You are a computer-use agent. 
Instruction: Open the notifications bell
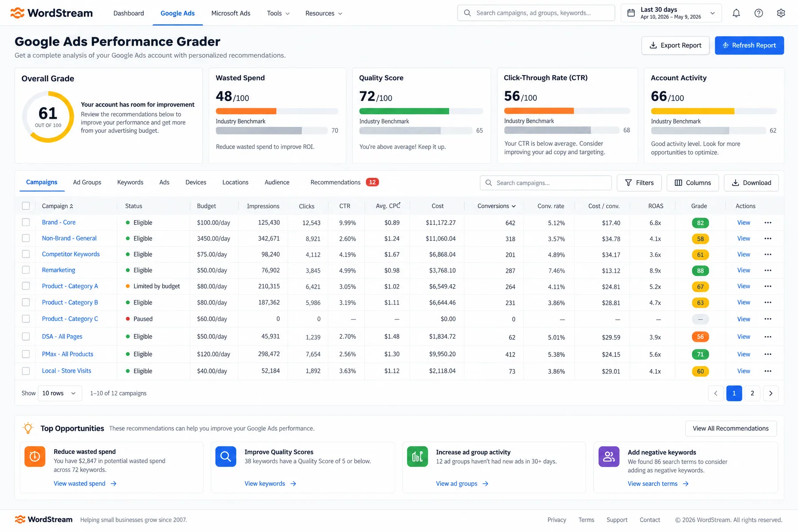coord(736,13)
